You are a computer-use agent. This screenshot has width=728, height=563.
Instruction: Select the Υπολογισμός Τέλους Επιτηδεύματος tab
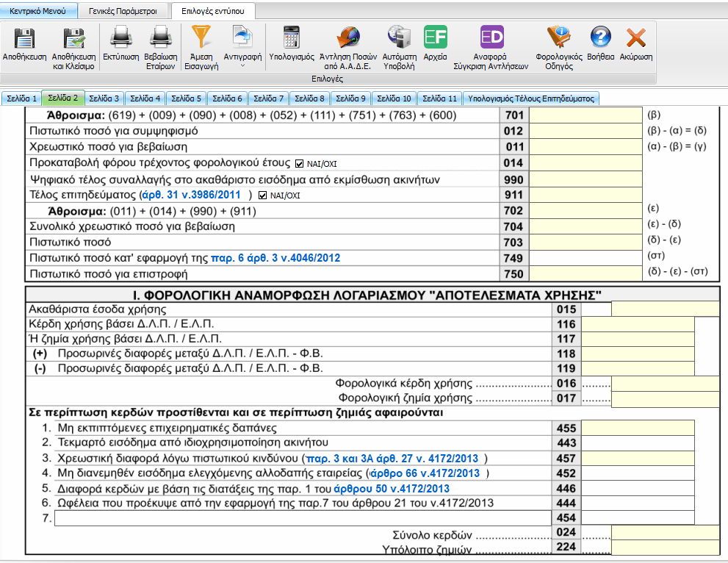coord(532,98)
